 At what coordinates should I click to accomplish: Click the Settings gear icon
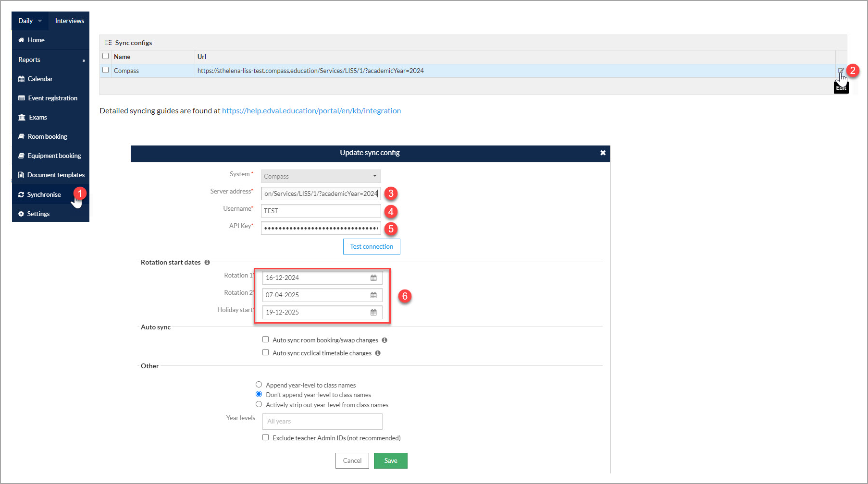coord(21,214)
